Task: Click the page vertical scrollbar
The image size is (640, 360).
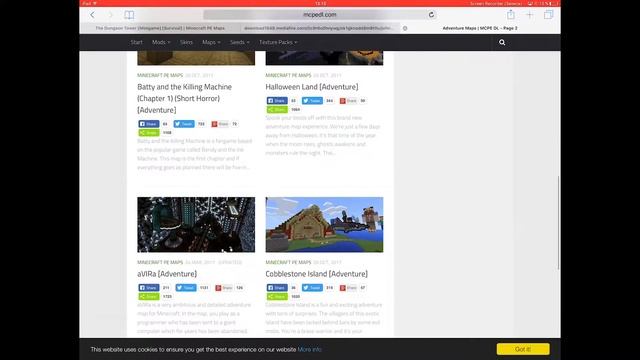Action: pyautogui.click(x=558, y=222)
